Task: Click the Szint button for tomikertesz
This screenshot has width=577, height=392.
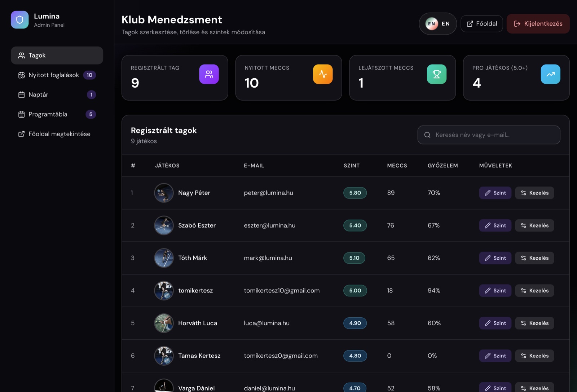Action: point(495,291)
